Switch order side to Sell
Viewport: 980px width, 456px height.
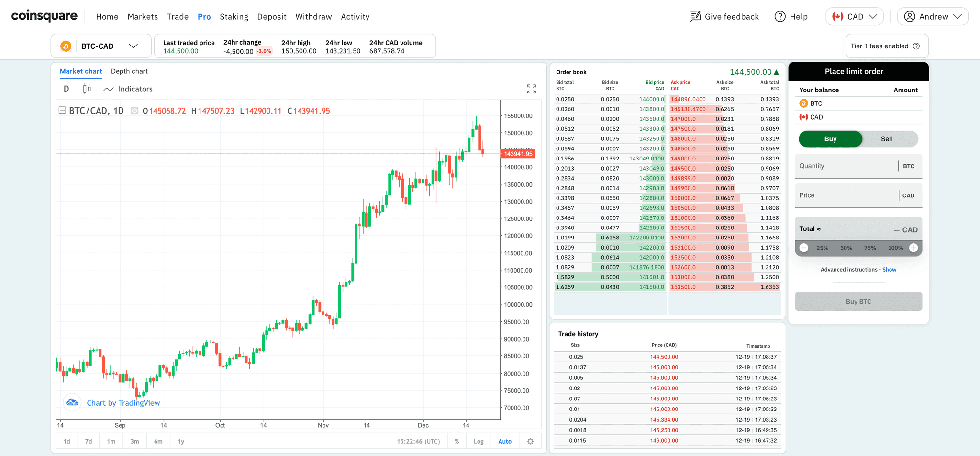886,139
